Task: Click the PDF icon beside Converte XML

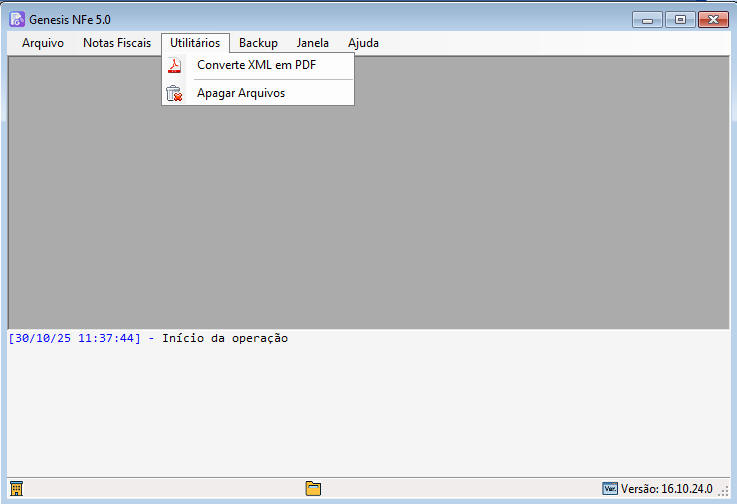Action: pyautogui.click(x=174, y=66)
